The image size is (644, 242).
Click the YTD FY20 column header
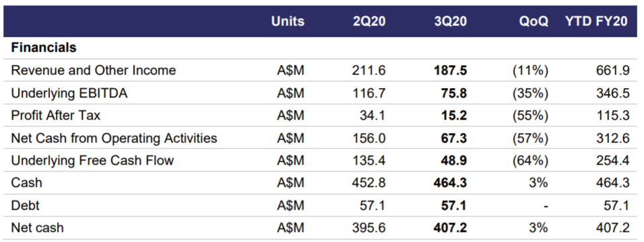click(x=596, y=22)
